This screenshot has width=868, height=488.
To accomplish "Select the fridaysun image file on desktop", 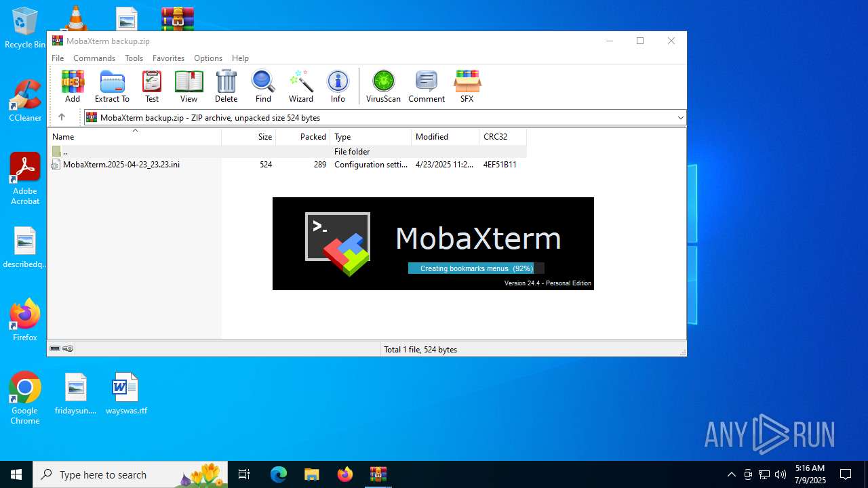I will click(76, 394).
